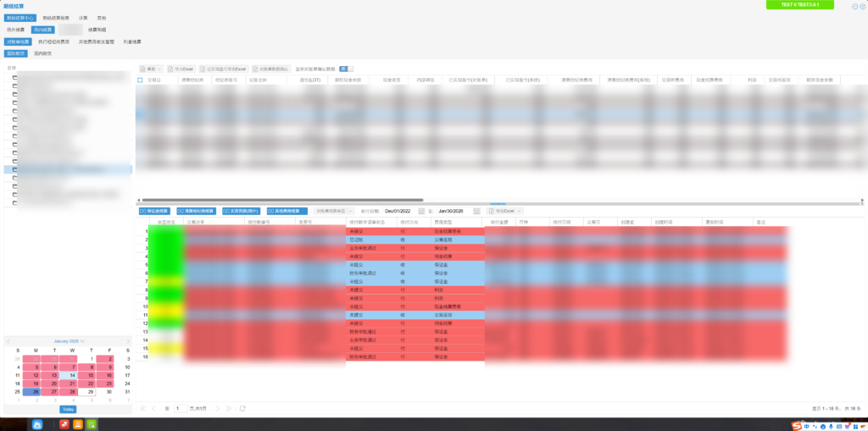Open the 利息结算 tab
868x431 pixels.
132,41
